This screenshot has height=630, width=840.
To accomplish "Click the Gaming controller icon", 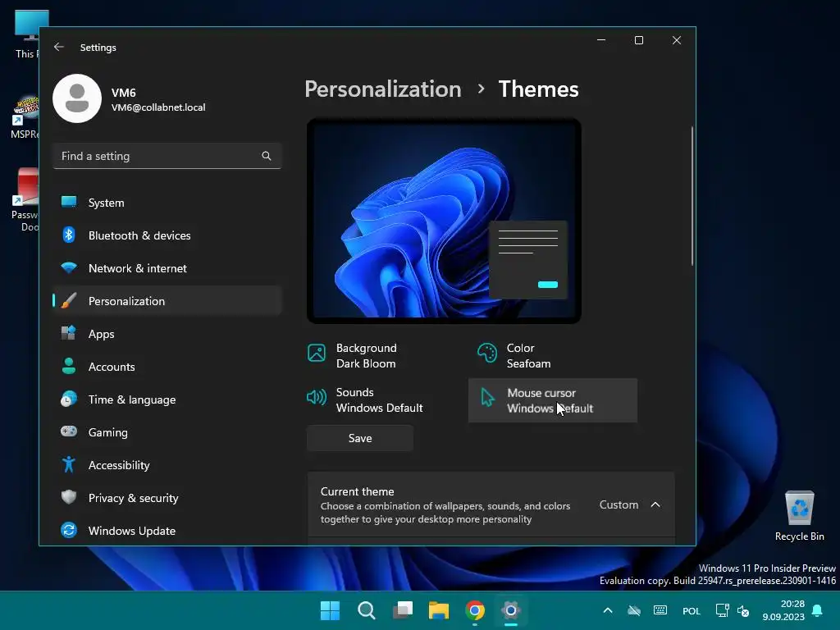I will [x=69, y=431].
